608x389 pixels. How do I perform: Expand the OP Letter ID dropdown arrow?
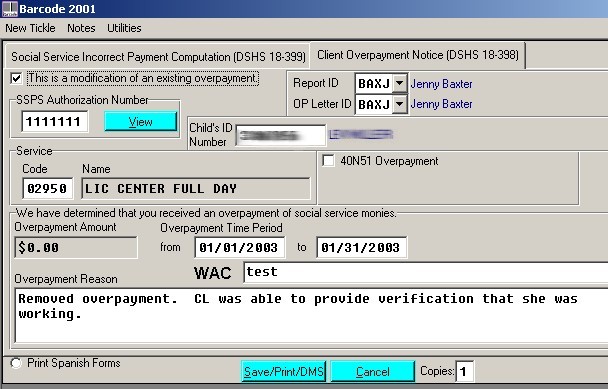[x=399, y=104]
